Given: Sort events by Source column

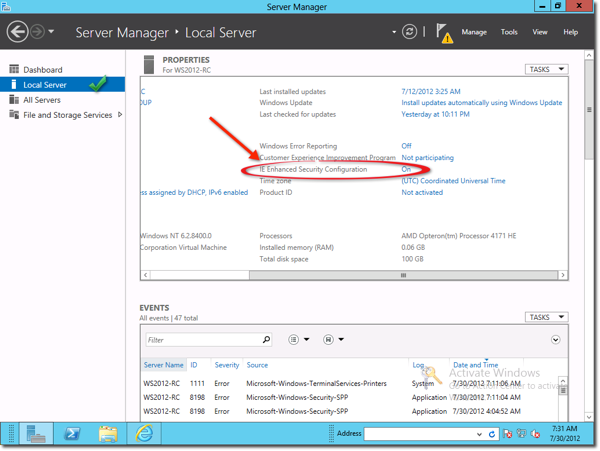Looking at the screenshot, I should [257, 365].
